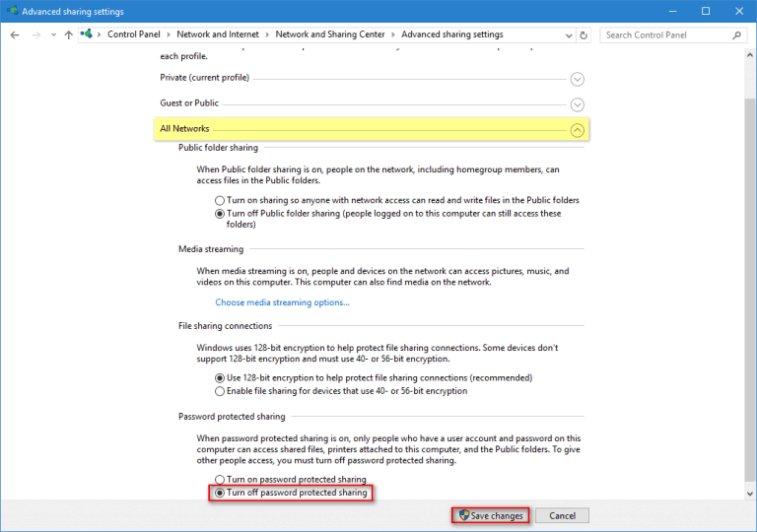This screenshot has height=532, width=757.
Task: Click the Back navigation arrow
Action: (16, 34)
